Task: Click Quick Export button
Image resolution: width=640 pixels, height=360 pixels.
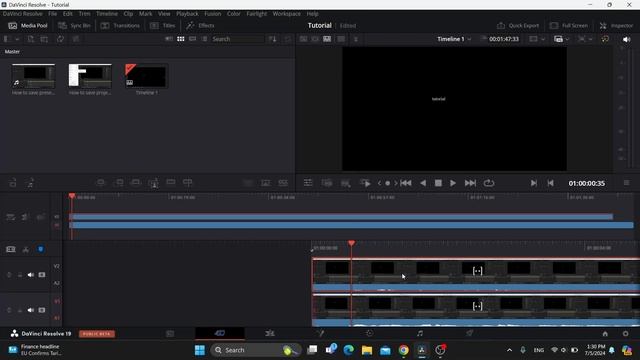Action: pos(518,25)
